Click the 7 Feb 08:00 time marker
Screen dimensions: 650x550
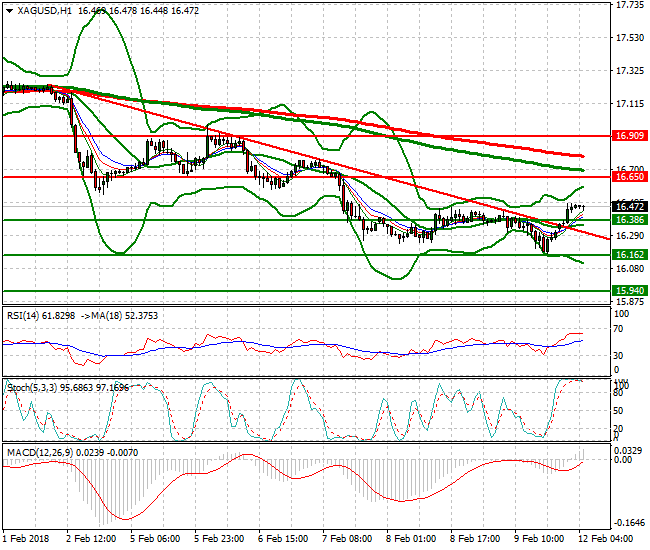point(349,539)
